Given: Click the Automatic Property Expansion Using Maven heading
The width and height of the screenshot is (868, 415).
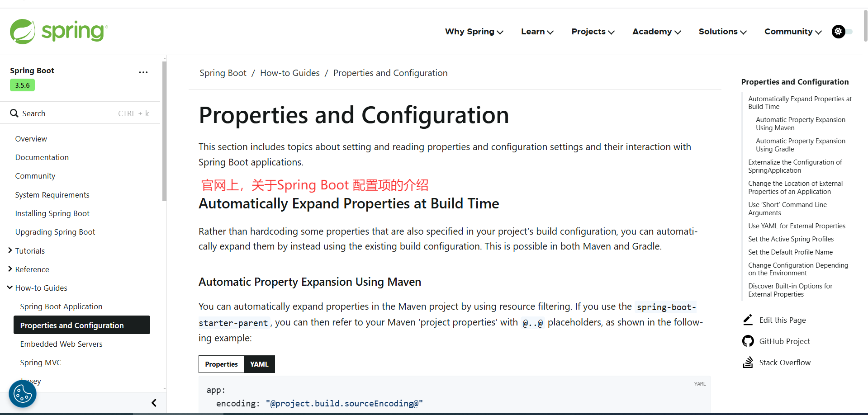Looking at the screenshot, I should point(310,282).
